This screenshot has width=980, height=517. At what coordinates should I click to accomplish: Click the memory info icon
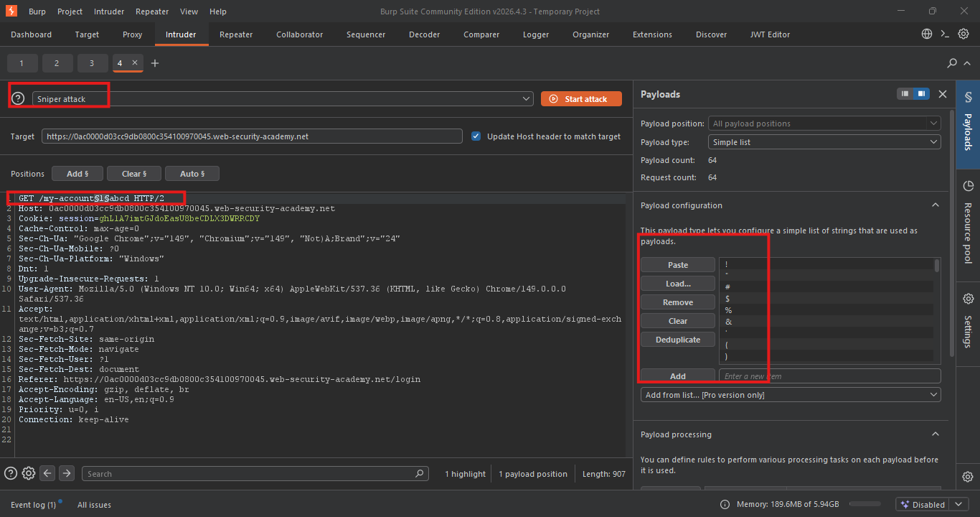click(725, 504)
